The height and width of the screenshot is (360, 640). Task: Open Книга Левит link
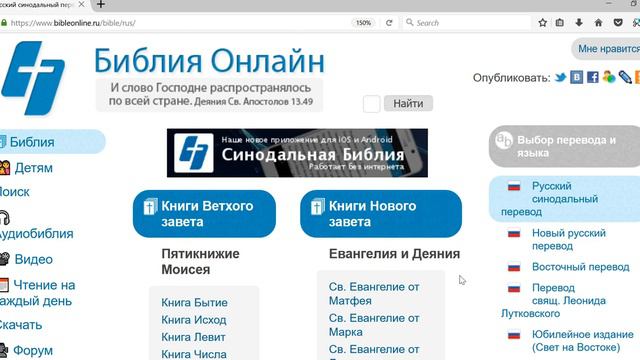point(193,337)
